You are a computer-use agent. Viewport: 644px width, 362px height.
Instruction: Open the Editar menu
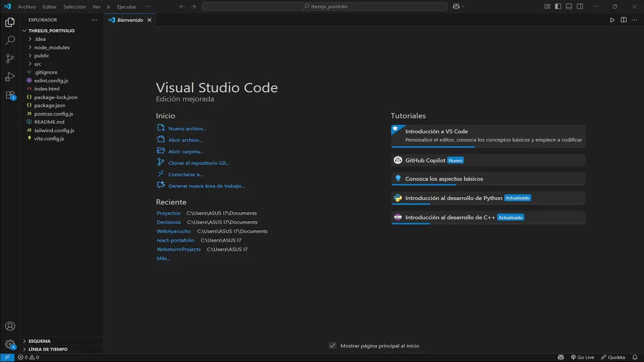(50, 7)
